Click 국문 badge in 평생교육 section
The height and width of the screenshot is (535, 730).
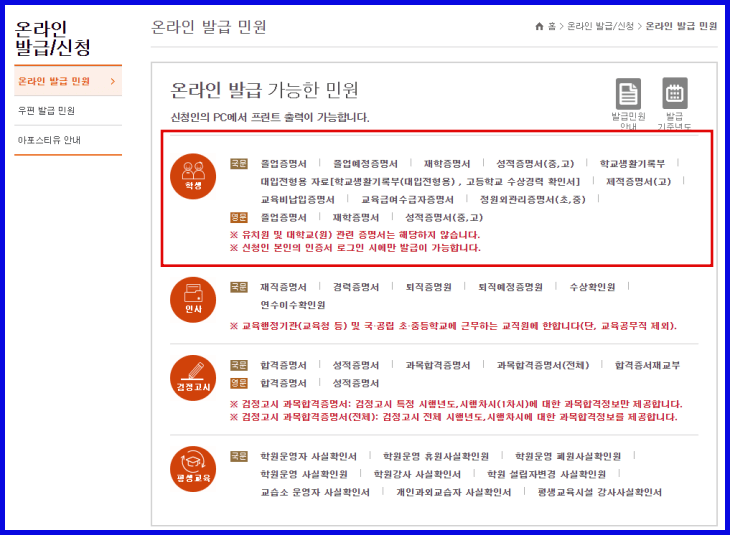point(239,456)
